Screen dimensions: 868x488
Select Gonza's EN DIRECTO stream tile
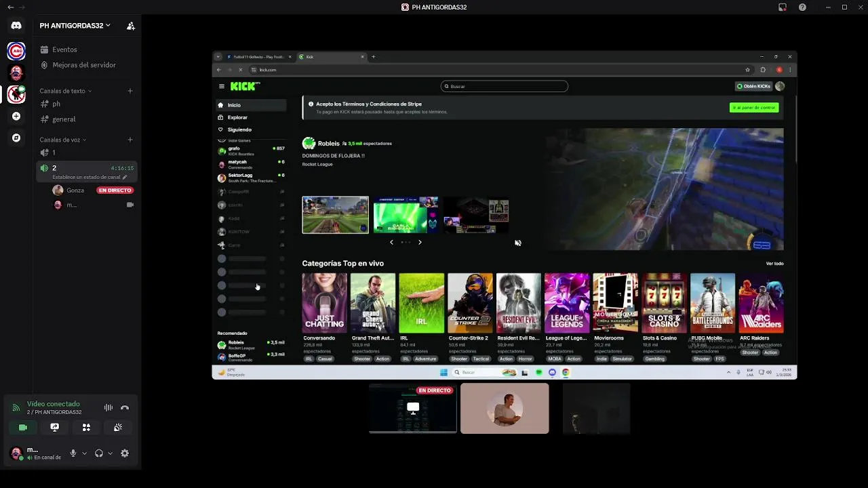click(x=413, y=408)
